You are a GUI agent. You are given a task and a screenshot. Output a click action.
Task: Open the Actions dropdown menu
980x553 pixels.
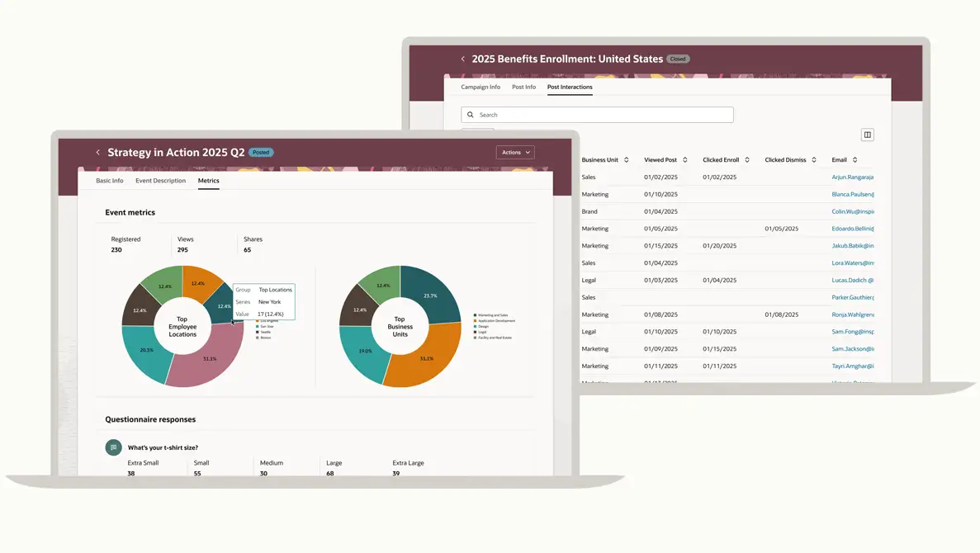pyautogui.click(x=515, y=152)
